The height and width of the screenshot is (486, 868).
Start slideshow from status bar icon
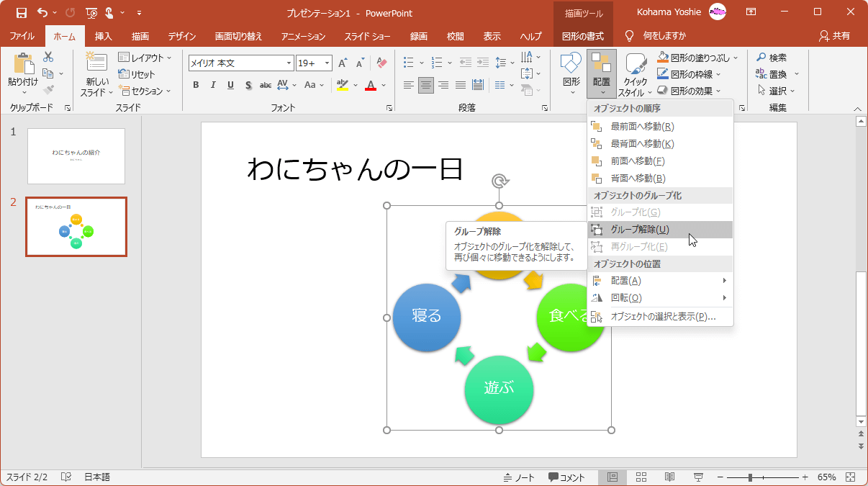697,477
